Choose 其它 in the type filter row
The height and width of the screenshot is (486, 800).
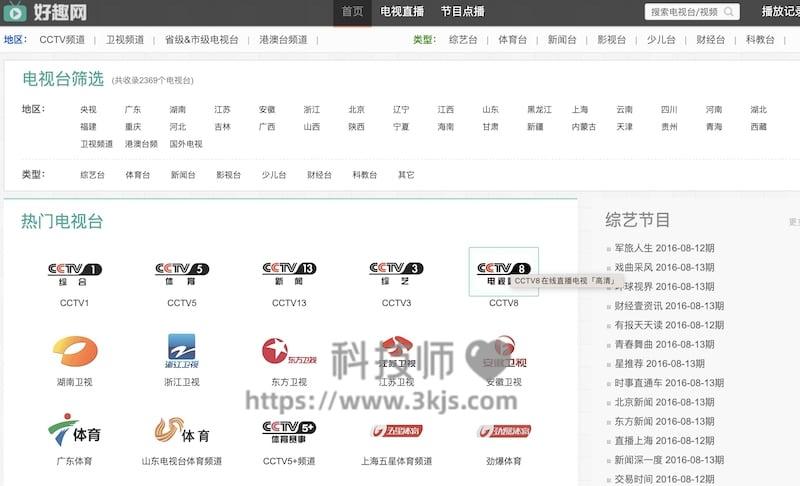(406, 175)
